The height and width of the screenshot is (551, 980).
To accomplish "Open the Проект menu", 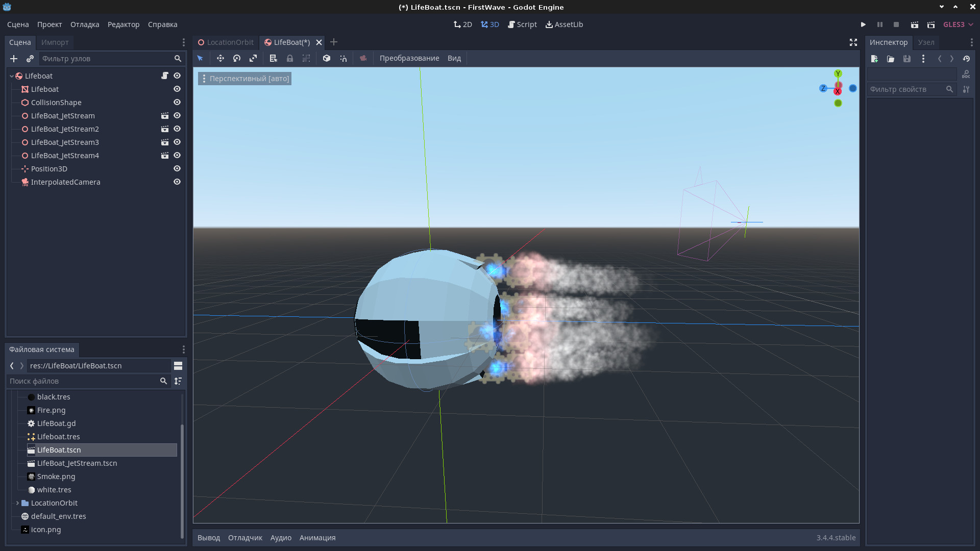I will point(50,24).
